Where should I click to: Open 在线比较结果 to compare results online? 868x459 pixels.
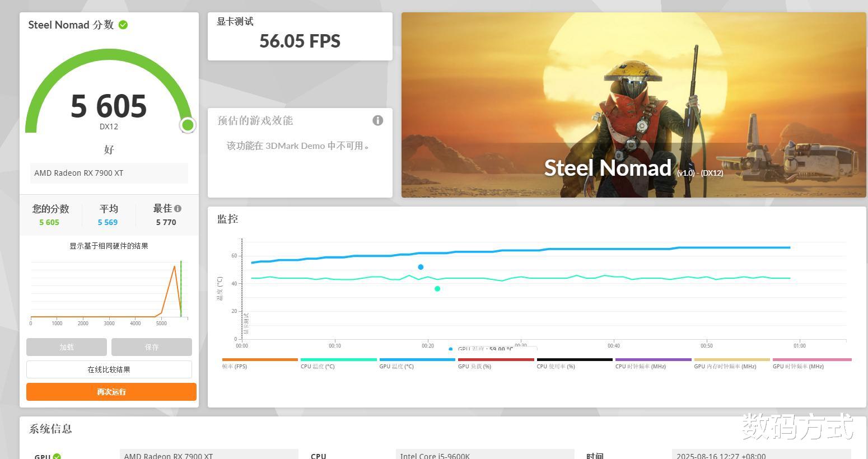coord(109,369)
